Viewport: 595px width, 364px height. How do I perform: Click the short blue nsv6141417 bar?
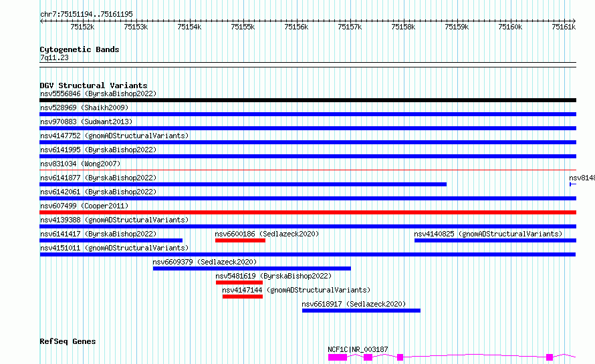[111, 240]
